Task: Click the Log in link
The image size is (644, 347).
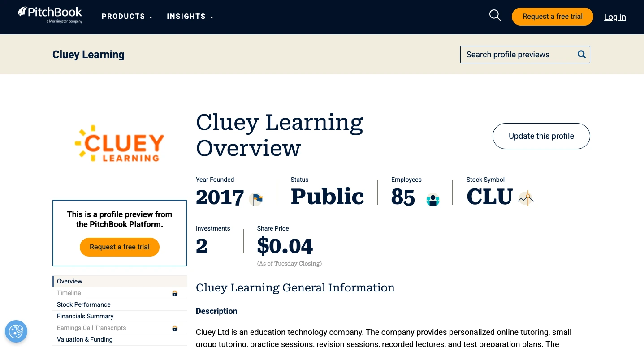Action: 614,17
